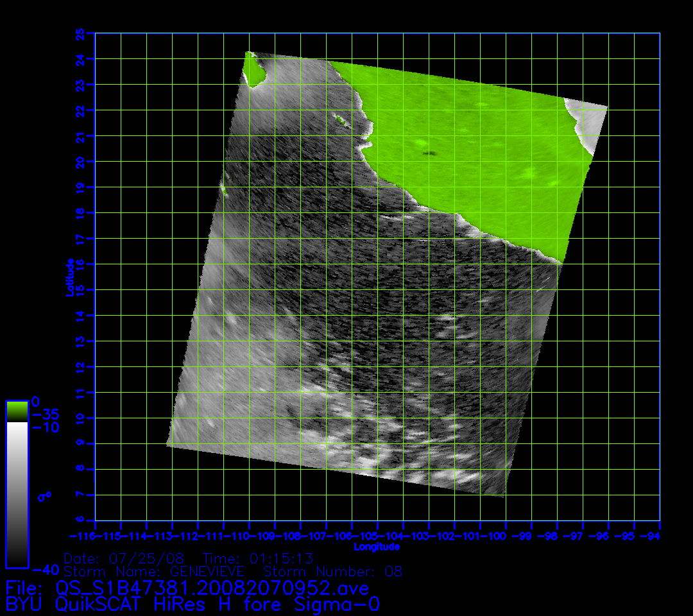Click the -35 label beside the color bar

45,414
